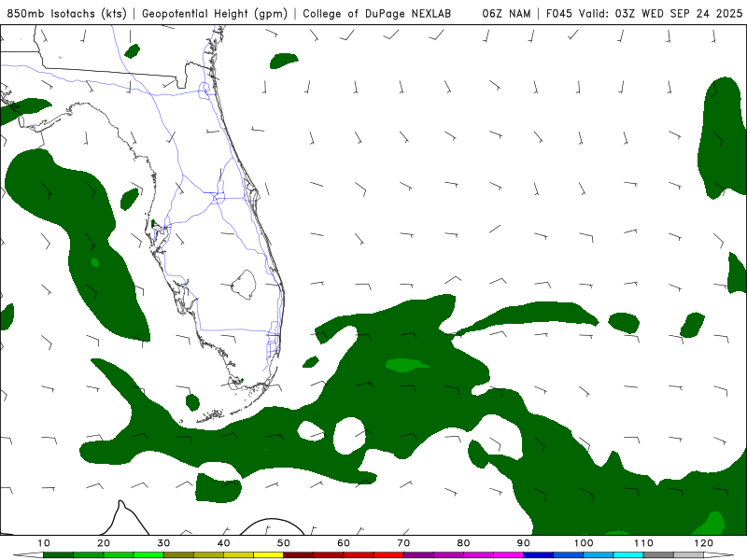Click 'College of DuPage NEXLAB' header text
This screenshot has height=560, width=747.
pyautogui.click(x=377, y=13)
